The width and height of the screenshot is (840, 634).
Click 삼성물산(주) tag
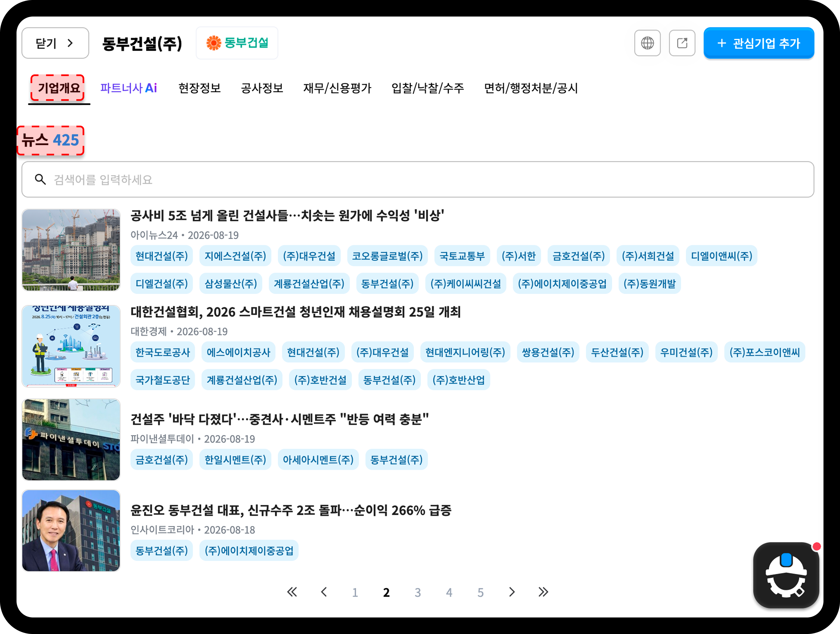(x=231, y=284)
